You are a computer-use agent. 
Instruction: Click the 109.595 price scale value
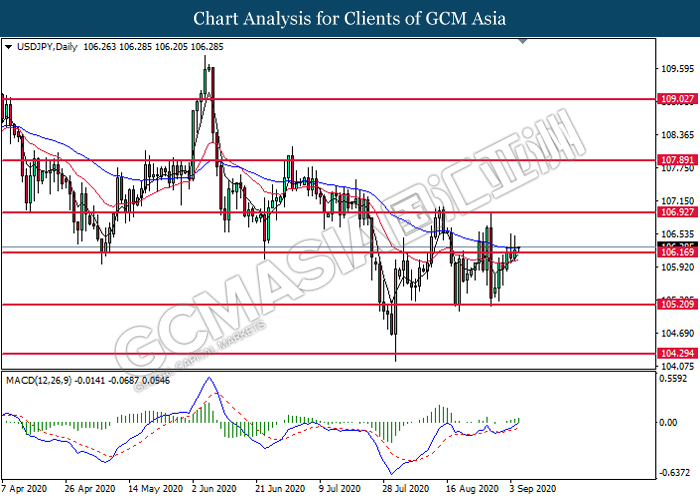[x=677, y=69]
